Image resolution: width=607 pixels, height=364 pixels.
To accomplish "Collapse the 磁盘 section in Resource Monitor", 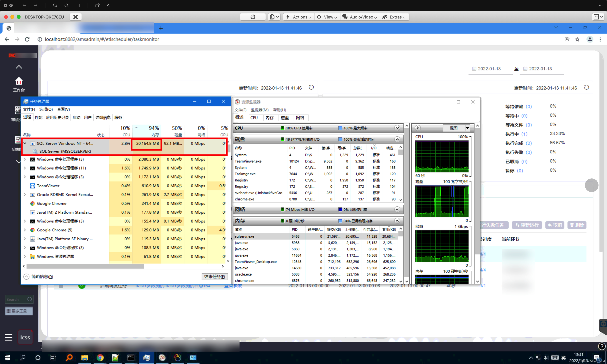I will pos(397,139).
